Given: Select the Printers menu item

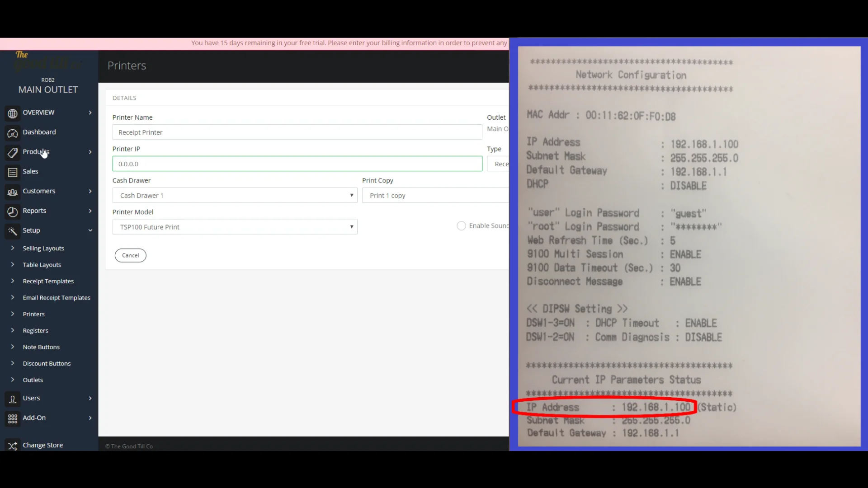Looking at the screenshot, I should 33,314.
